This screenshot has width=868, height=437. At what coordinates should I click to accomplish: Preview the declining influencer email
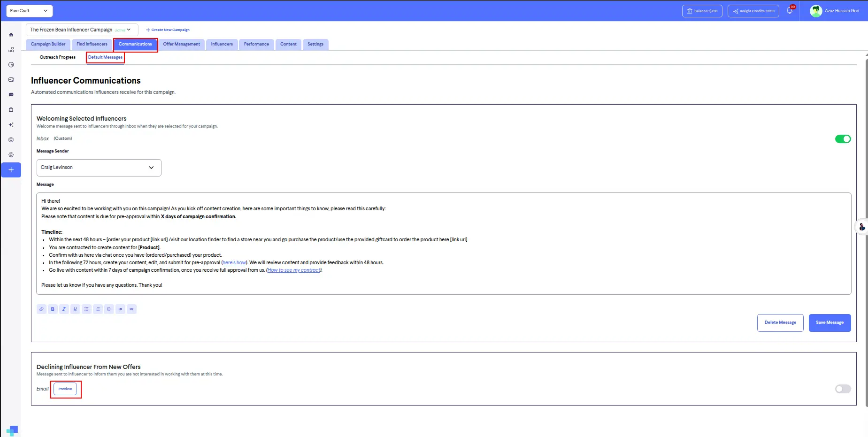click(65, 389)
